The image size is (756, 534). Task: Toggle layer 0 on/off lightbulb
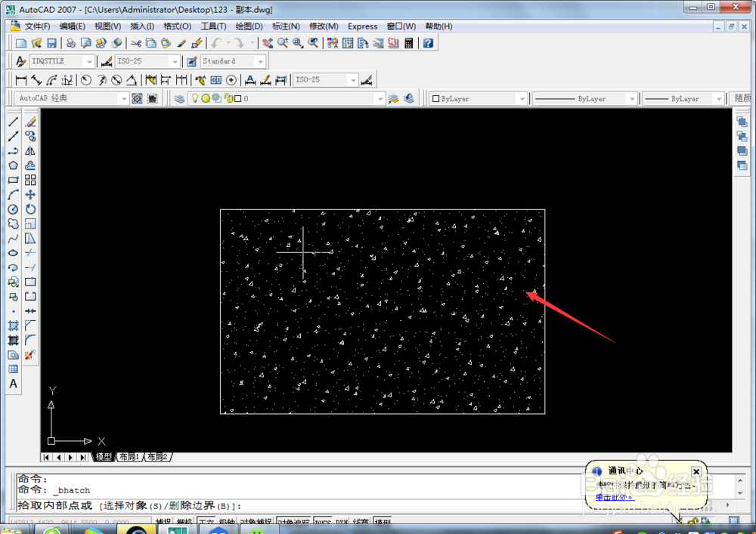pos(195,98)
